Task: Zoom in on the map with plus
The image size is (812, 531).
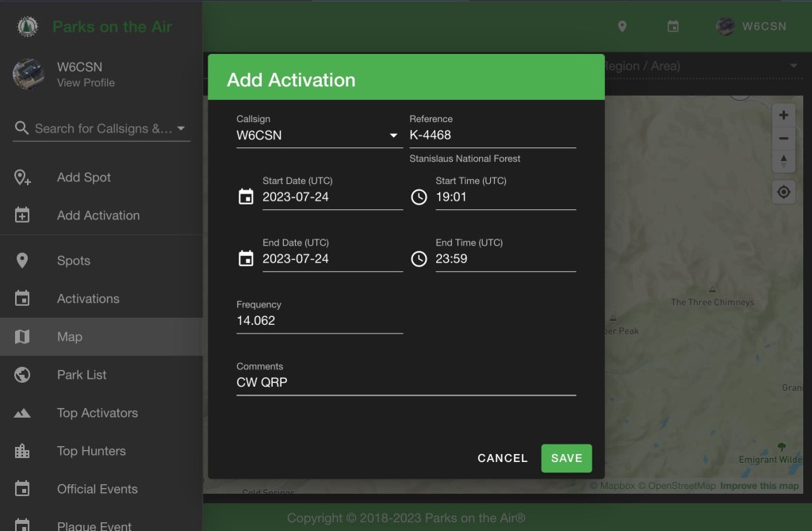Action: 783,116
